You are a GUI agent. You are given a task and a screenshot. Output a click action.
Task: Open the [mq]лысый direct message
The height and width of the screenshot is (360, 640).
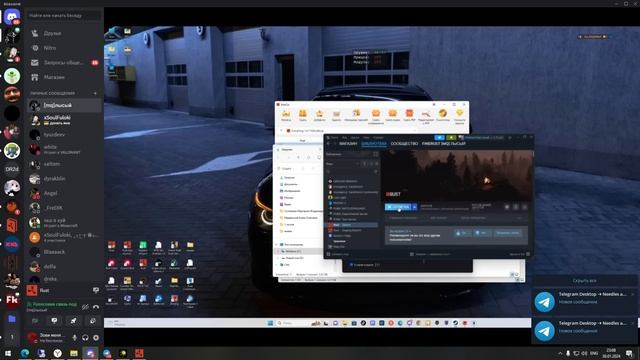(64, 105)
